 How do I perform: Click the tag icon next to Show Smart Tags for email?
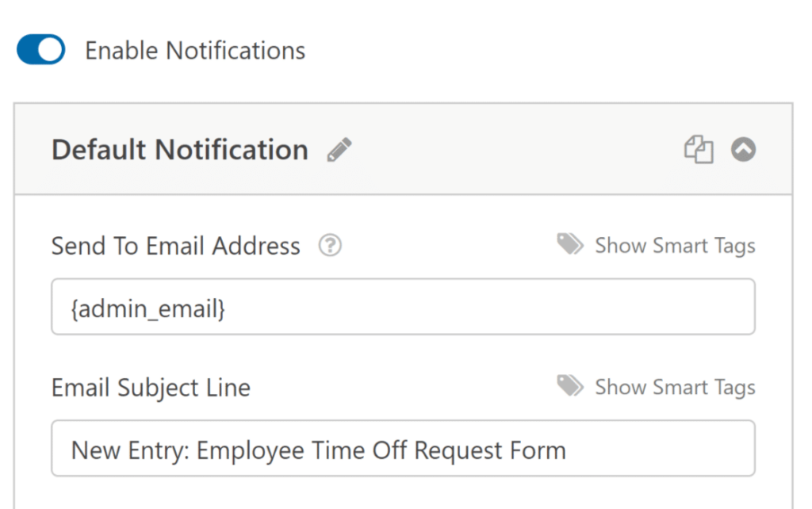click(x=569, y=244)
